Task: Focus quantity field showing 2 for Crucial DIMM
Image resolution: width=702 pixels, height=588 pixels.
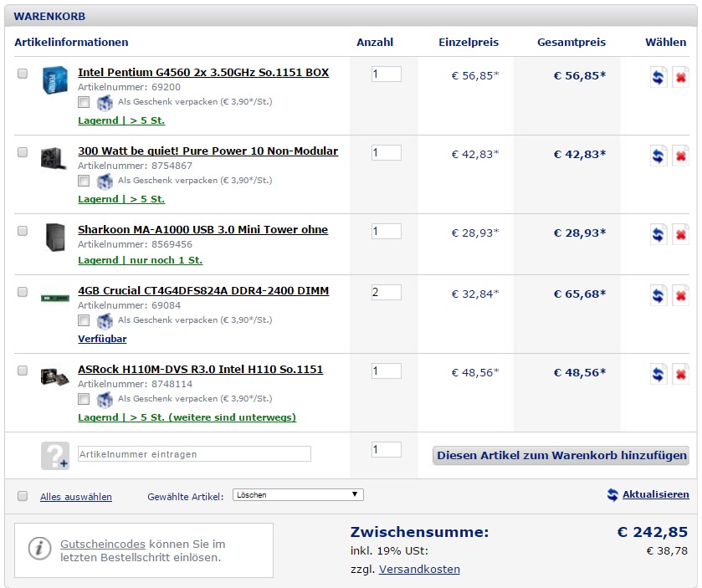Action: click(x=386, y=293)
